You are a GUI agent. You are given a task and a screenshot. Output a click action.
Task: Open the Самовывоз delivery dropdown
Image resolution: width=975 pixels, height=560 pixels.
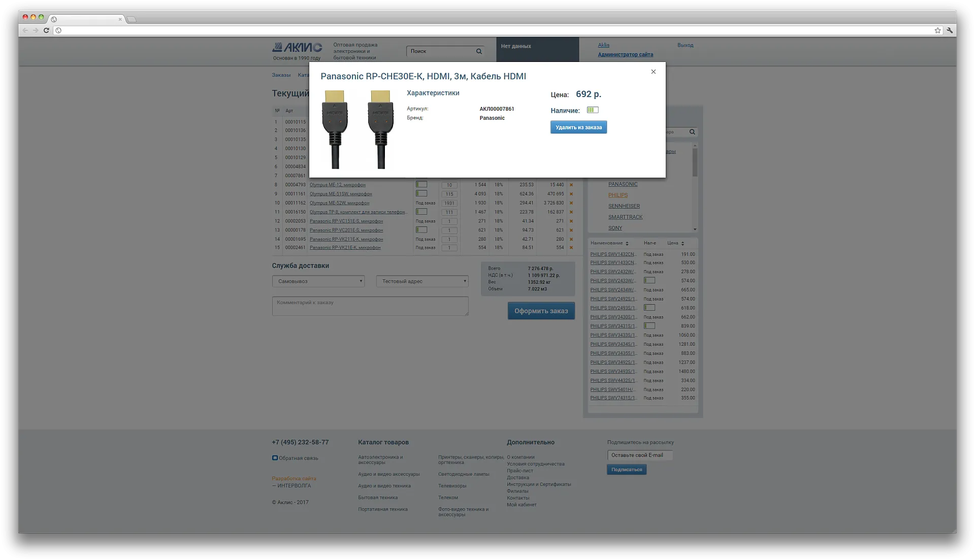point(318,281)
